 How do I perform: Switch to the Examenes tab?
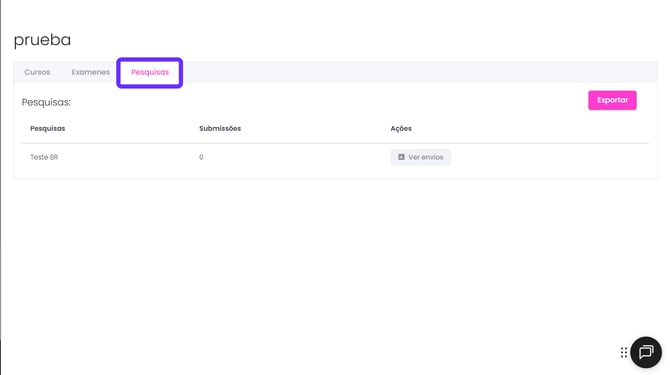[91, 72]
